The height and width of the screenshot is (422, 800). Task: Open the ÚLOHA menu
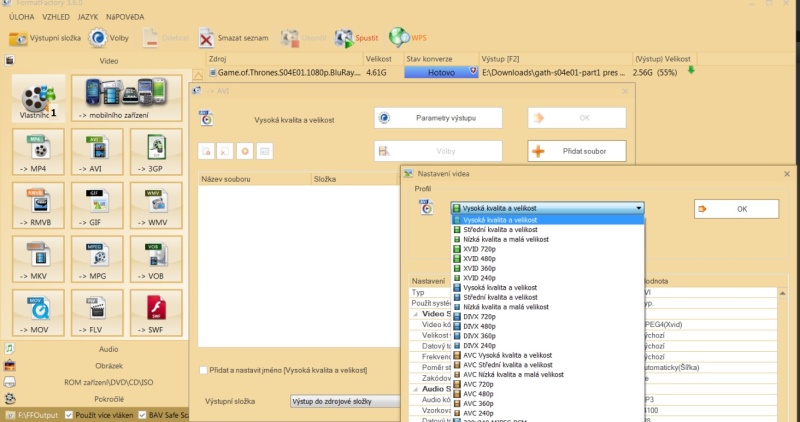(21, 17)
